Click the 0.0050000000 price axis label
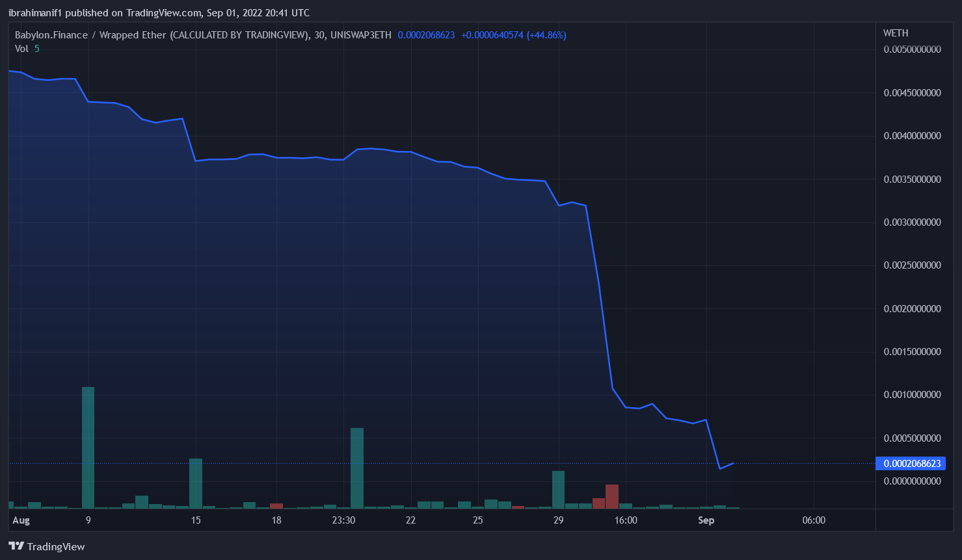 click(x=912, y=49)
